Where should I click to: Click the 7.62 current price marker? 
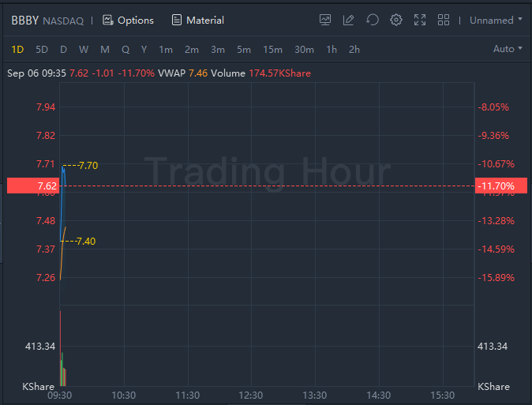32,186
